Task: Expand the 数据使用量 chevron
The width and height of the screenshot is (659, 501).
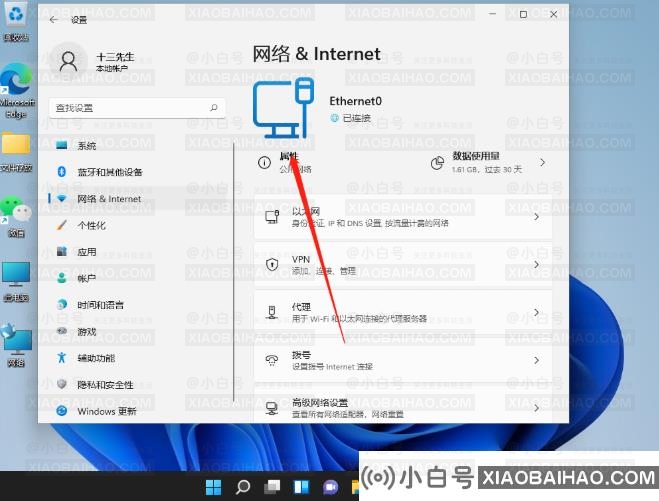Action: tap(543, 162)
